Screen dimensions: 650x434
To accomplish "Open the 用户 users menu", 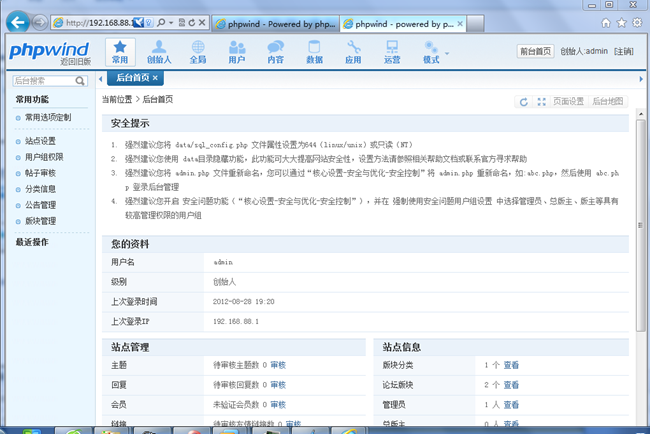I will 237,52.
